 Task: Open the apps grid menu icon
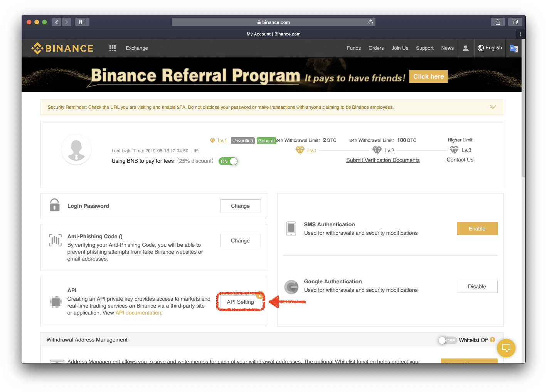[x=113, y=48]
